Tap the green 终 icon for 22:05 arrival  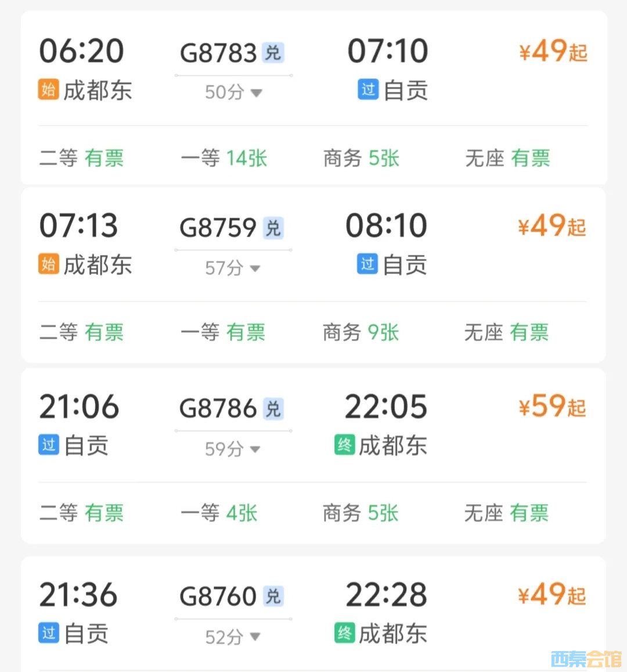[x=345, y=445]
